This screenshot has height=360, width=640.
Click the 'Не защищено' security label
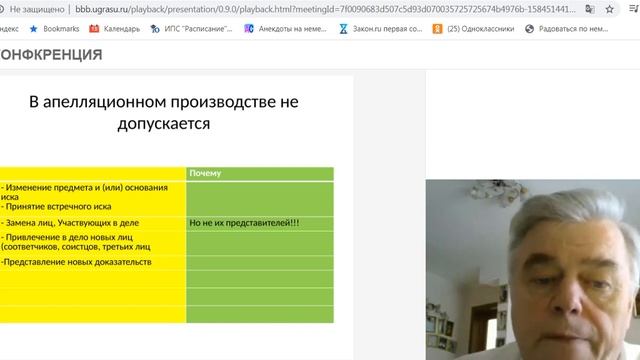tap(37, 9)
